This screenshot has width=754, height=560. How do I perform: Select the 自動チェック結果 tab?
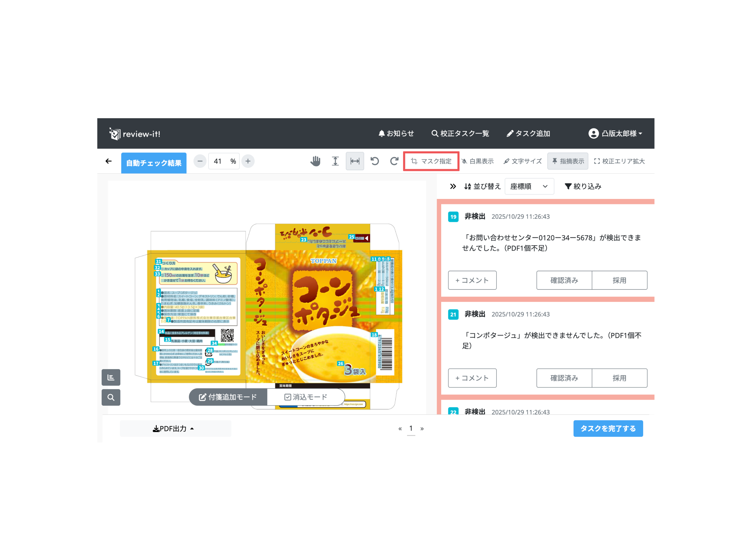pyautogui.click(x=154, y=163)
